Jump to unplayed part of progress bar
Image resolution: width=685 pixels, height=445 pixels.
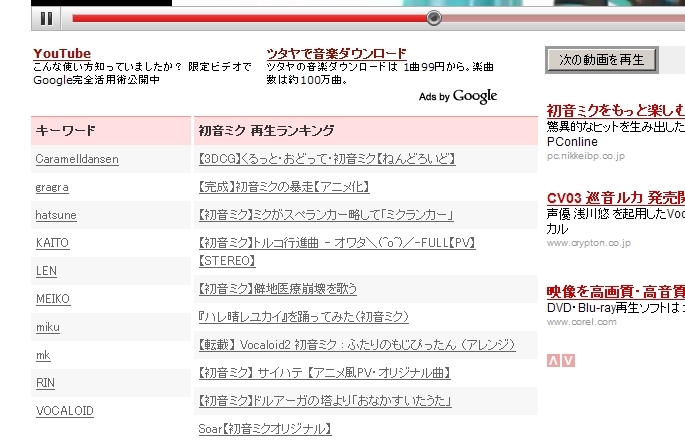click(x=563, y=18)
